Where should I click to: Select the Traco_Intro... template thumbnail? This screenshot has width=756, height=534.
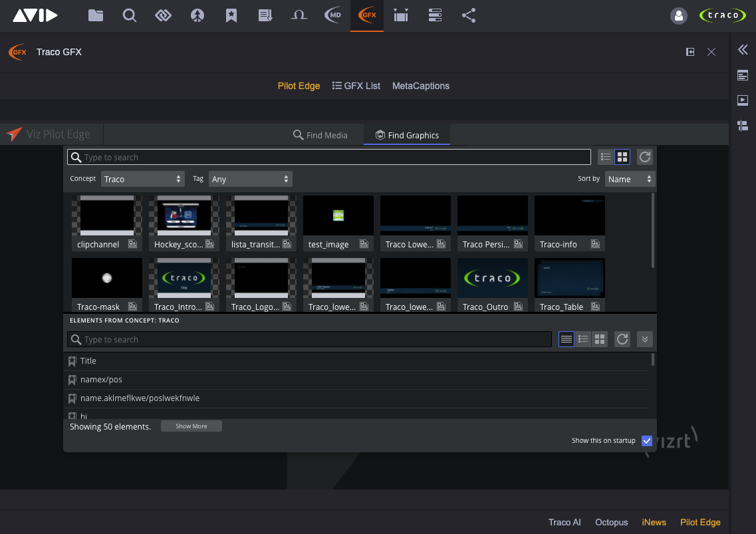point(184,285)
